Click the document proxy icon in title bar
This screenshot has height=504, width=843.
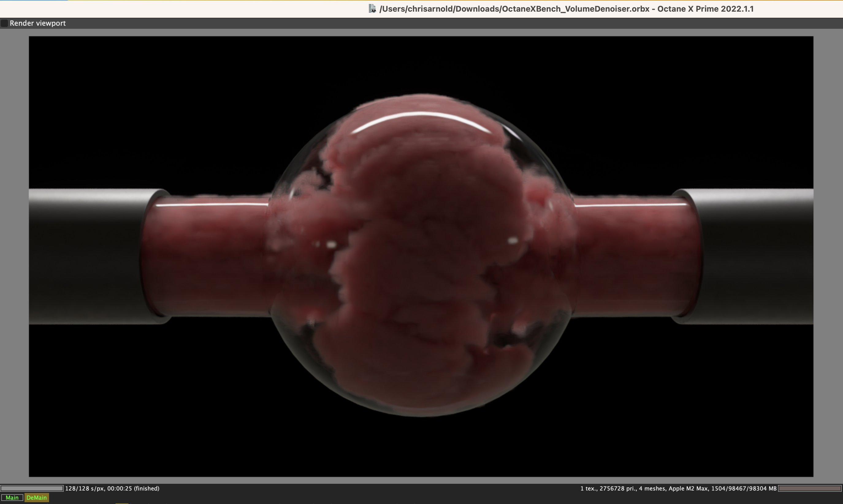click(x=372, y=9)
